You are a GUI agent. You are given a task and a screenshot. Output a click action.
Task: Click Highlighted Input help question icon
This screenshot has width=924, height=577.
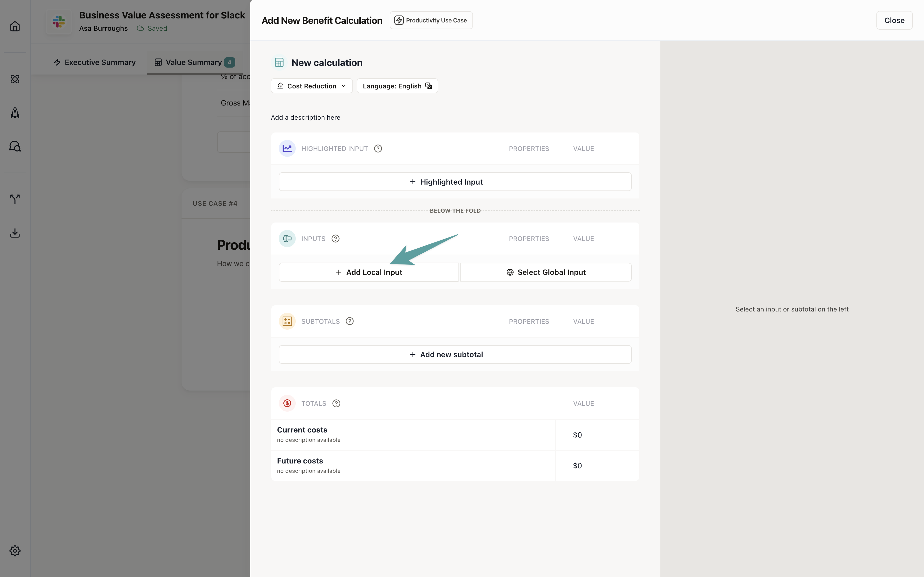378,149
